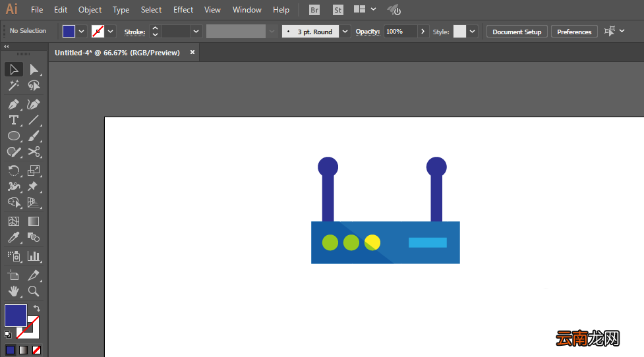Choose the Ellipse tool
Screen dimensions: 644x357
(14, 136)
